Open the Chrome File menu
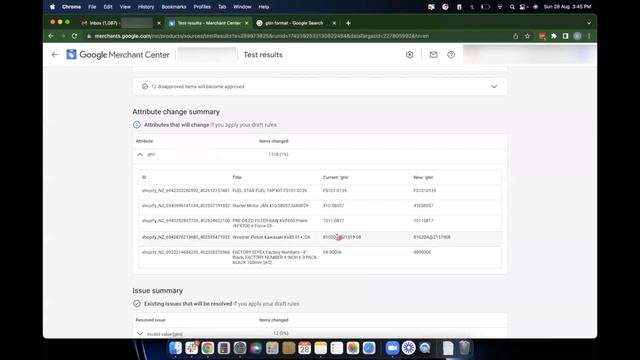Screen dimensions: 640x360 click(x=92, y=7)
